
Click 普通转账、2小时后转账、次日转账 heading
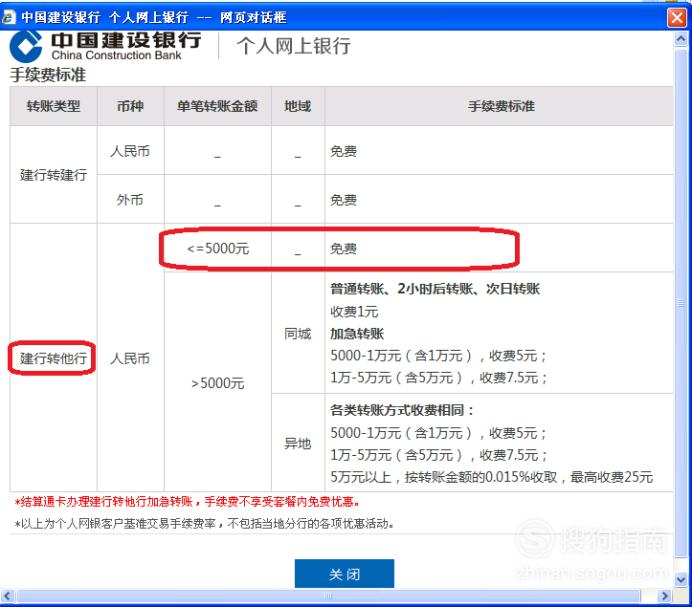coord(435,289)
